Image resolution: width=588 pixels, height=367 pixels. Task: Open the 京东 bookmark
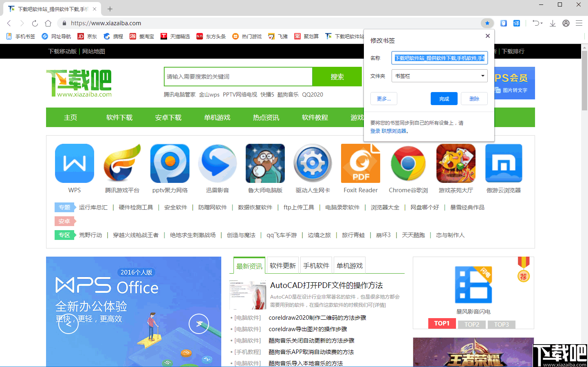[x=87, y=36]
